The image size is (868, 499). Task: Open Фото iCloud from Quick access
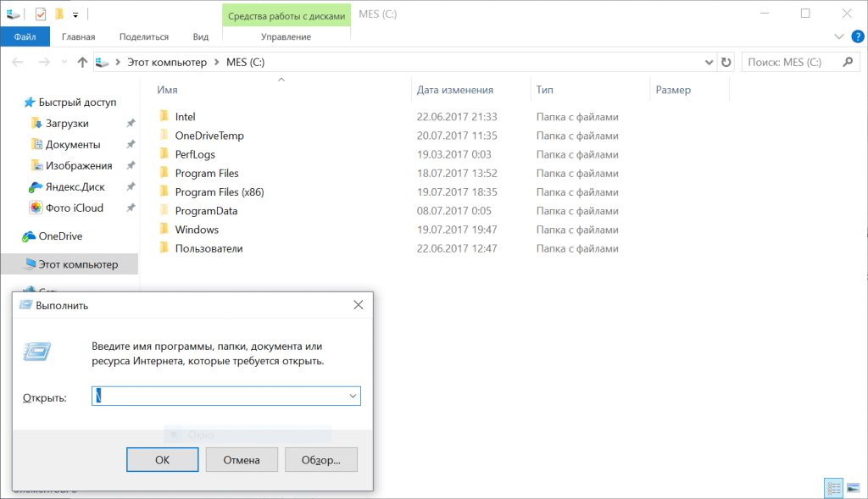36,208
